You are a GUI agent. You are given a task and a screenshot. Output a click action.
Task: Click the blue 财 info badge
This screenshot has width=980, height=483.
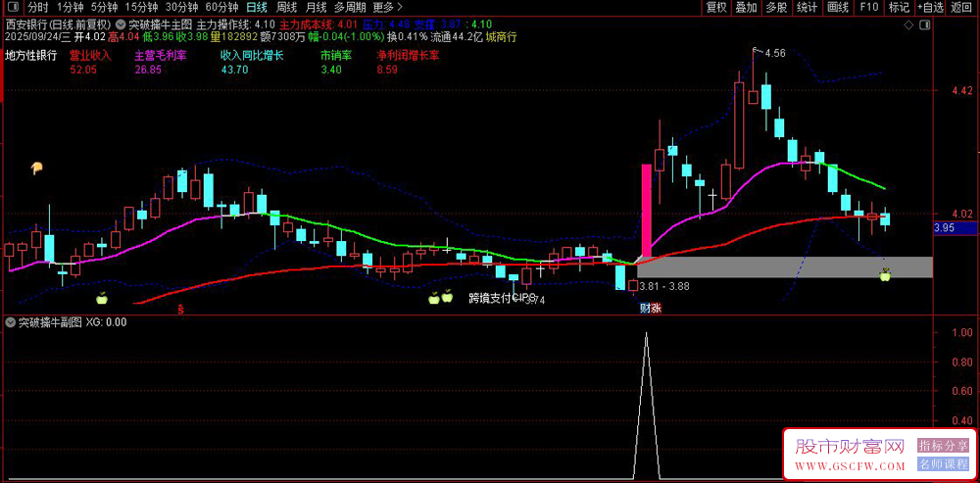(644, 308)
